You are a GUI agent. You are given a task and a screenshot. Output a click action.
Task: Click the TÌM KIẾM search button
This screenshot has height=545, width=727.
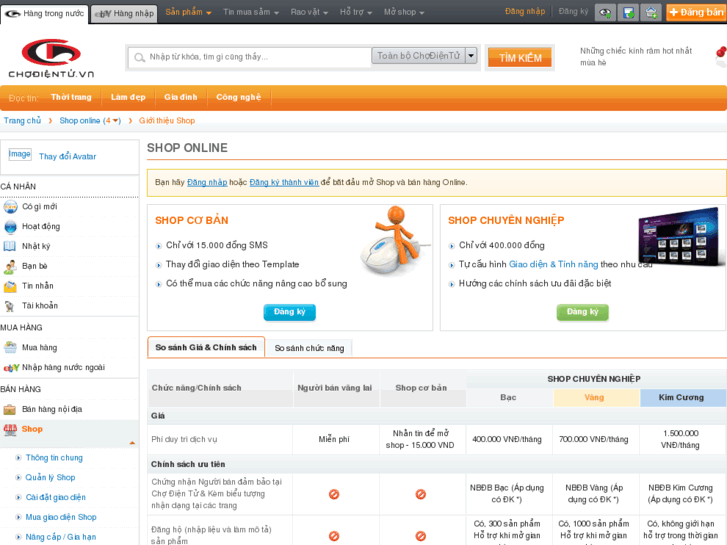pyautogui.click(x=520, y=58)
